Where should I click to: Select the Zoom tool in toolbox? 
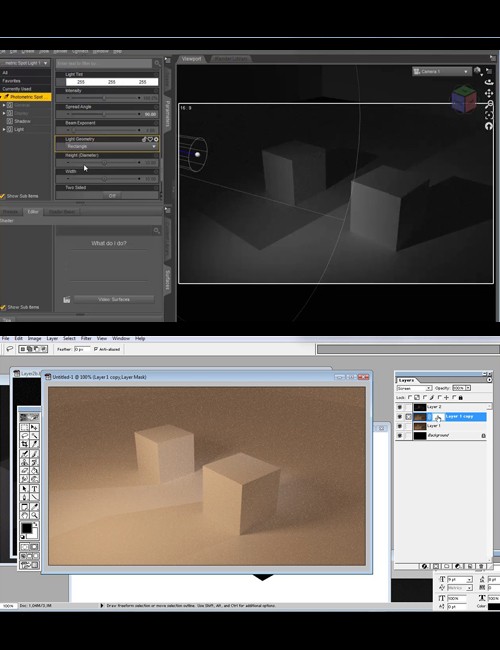[x=34, y=515]
